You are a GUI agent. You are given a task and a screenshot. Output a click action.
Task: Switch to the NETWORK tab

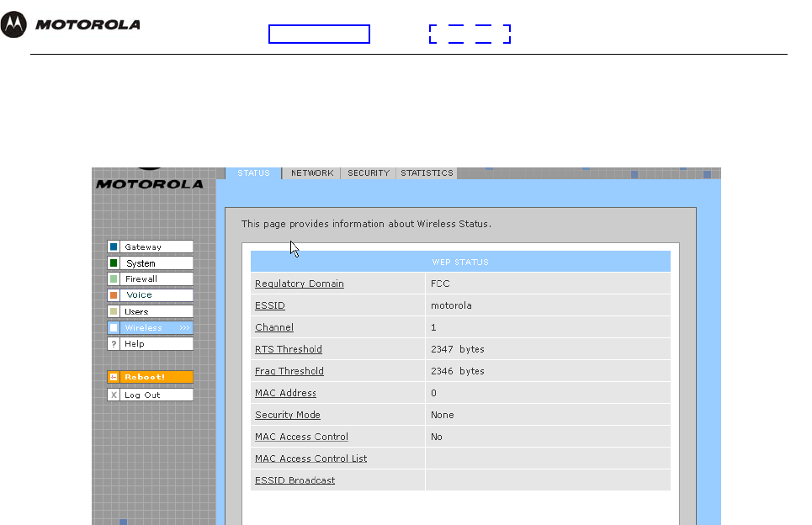(312, 173)
